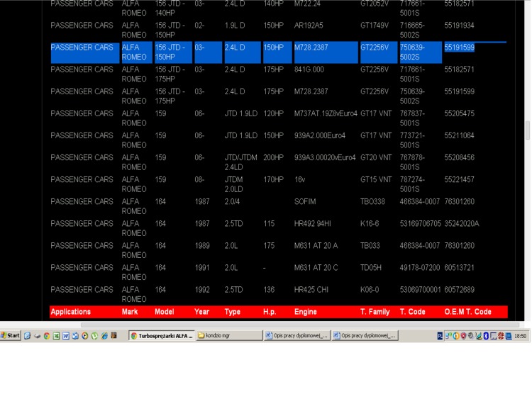Click the Model column header

[x=165, y=312]
